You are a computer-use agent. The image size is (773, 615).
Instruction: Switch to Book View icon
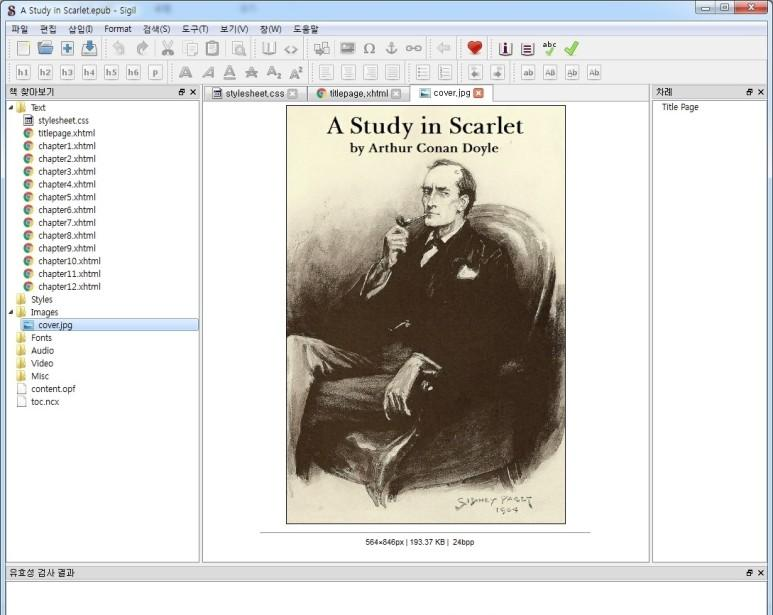click(269, 48)
